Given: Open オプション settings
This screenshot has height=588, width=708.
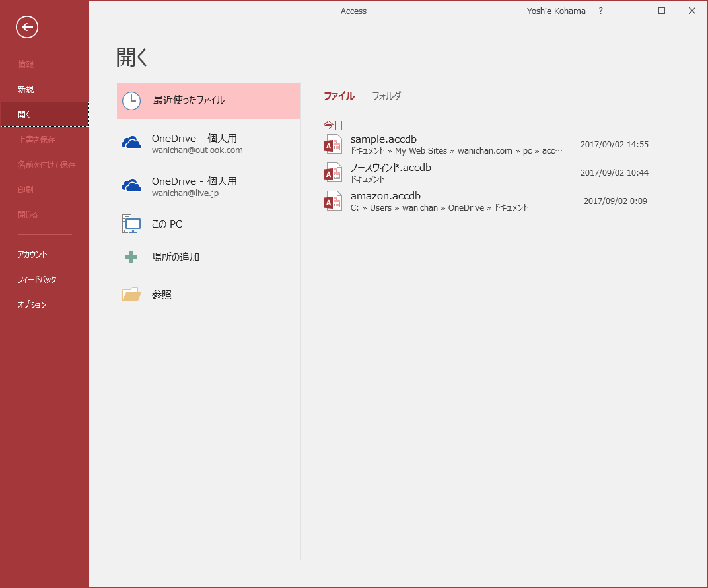Looking at the screenshot, I should tap(32, 305).
